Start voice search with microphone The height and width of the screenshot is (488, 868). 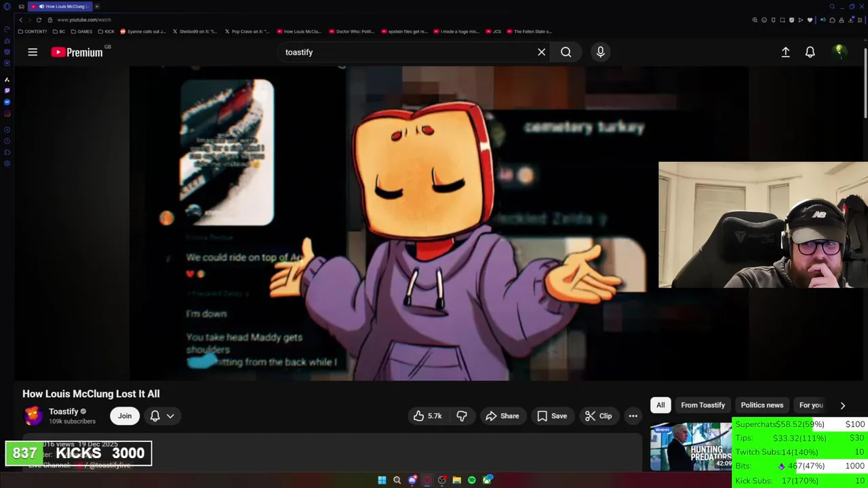[600, 52]
